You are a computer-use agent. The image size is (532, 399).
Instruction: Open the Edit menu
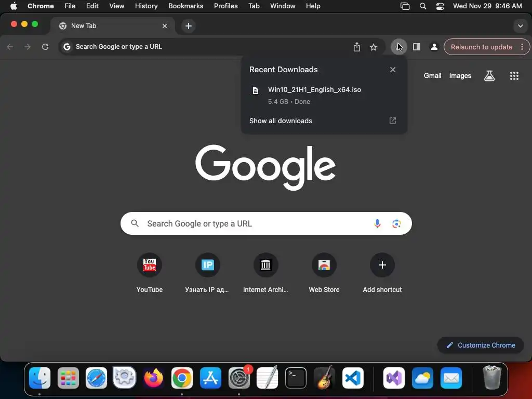pyautogui.click(x=92, y=6)
